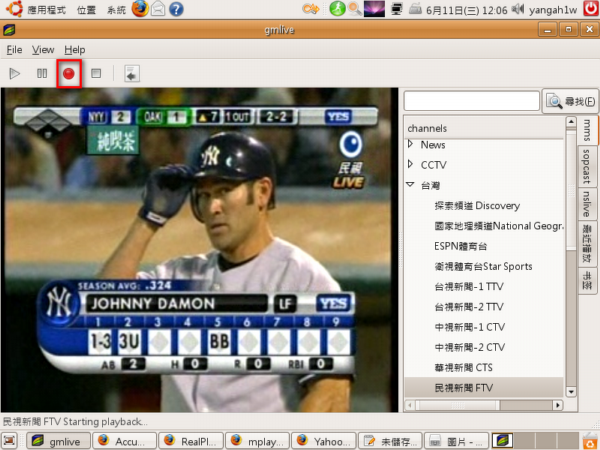Click the gmlive tray icon in bottom panel
This screenshot has height=450, width=600.
coord(502,441)
